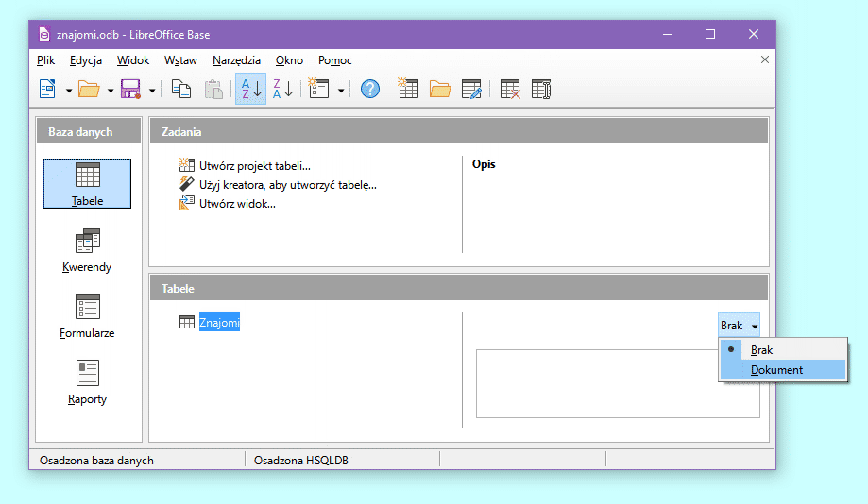Select the Brak radio option
868x504 pixels.
click(x=761, y=350)
